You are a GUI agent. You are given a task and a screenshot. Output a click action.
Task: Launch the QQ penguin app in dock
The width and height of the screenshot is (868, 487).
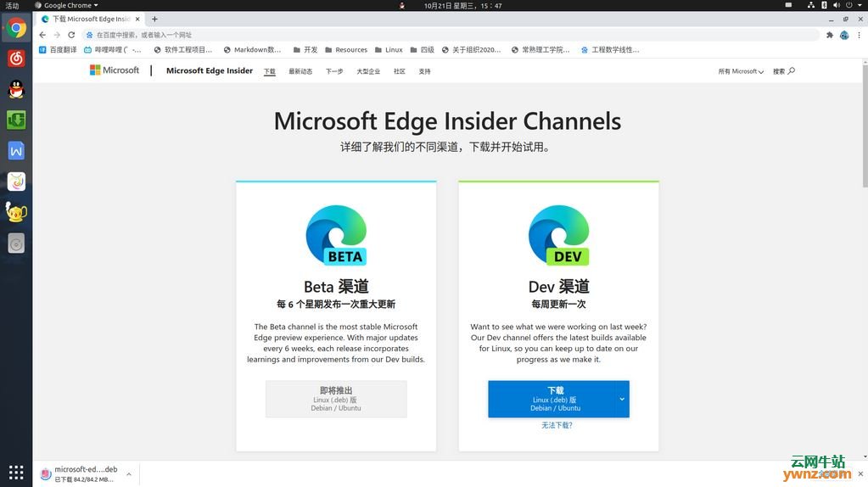coord(16,89)
